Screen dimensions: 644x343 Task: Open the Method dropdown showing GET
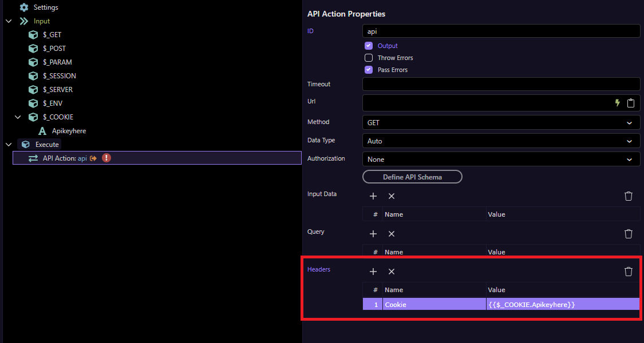[501, 122]
